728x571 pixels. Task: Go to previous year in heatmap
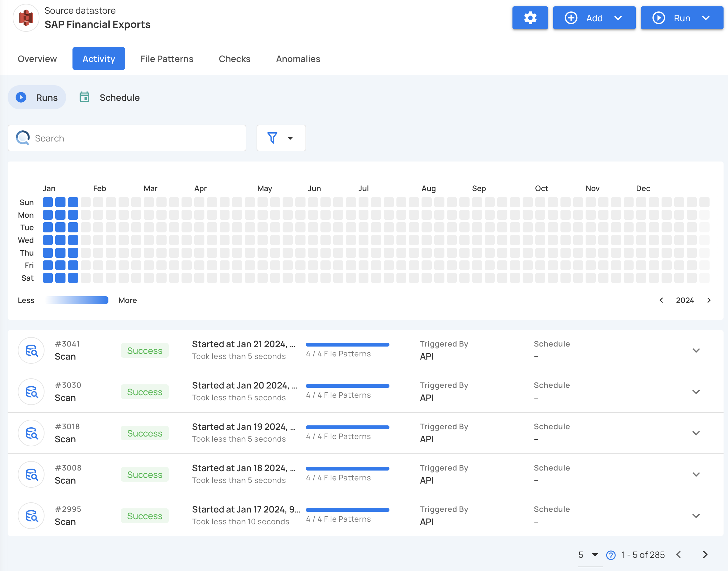coord(661,300)
